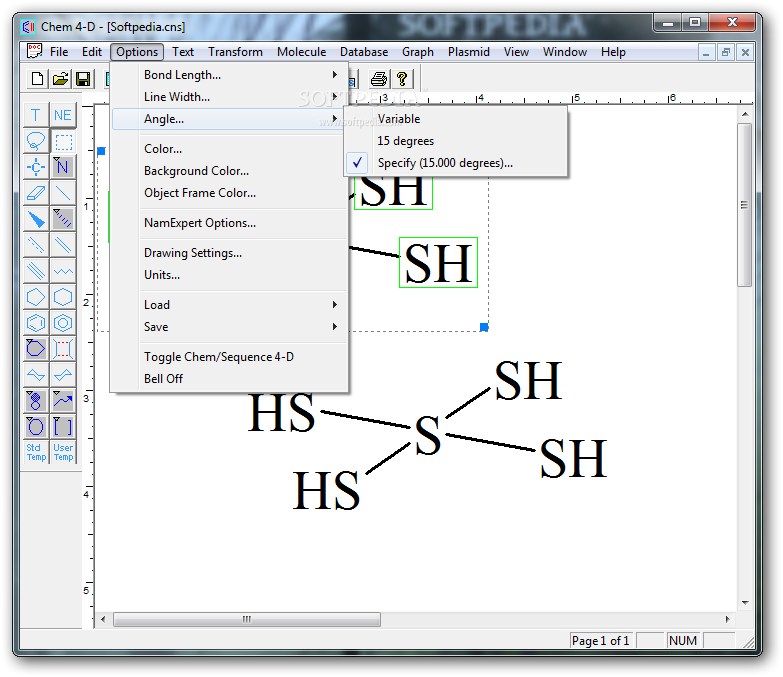Select the carbon atom center tool

[36, 167]
